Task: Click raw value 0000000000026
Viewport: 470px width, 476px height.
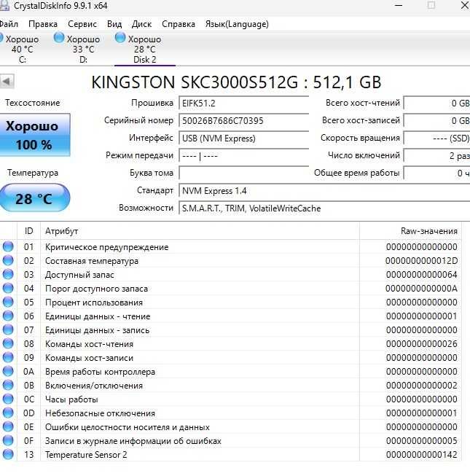Action: (421, 344)
